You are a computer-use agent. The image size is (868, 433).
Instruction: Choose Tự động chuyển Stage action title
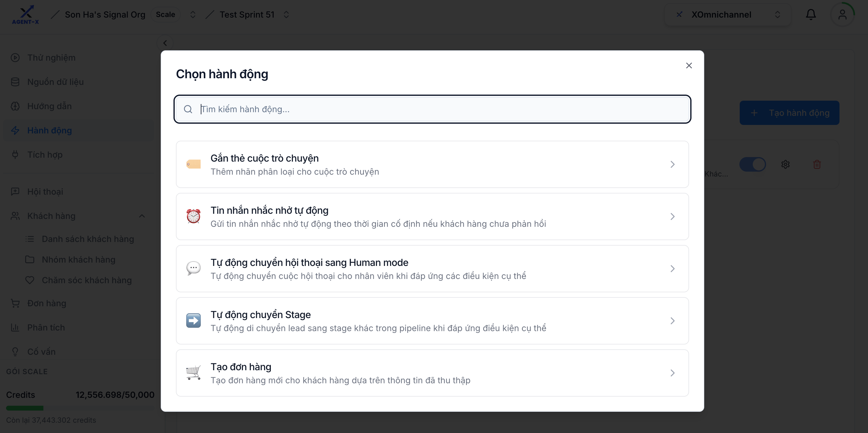point(261,314)
